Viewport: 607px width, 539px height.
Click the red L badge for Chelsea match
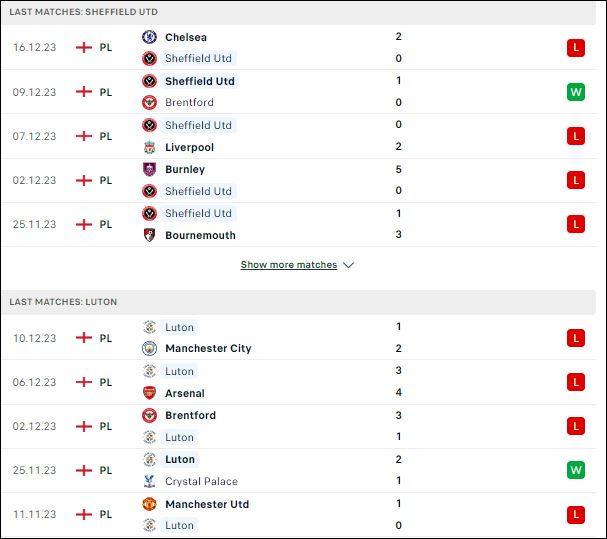coord(576,48)
